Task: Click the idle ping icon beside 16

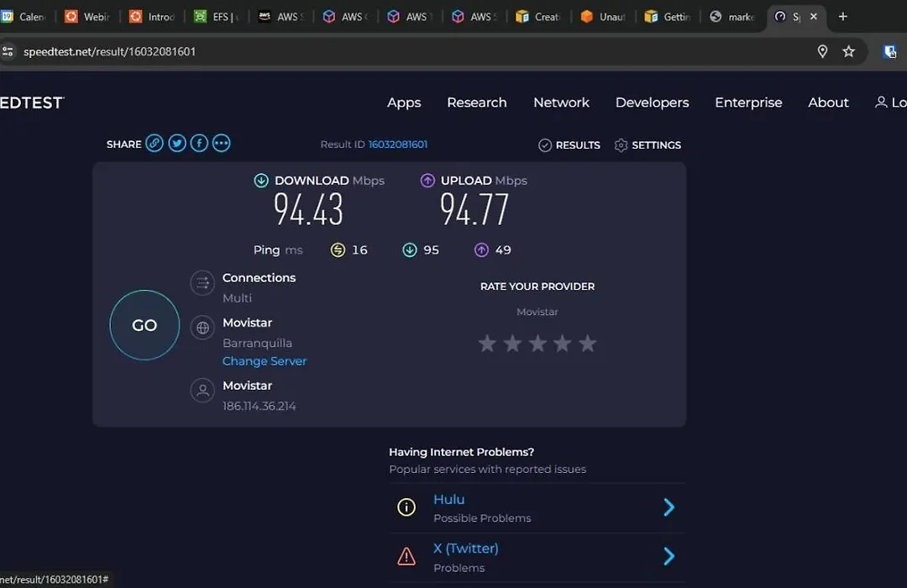Action: (338, 250)
